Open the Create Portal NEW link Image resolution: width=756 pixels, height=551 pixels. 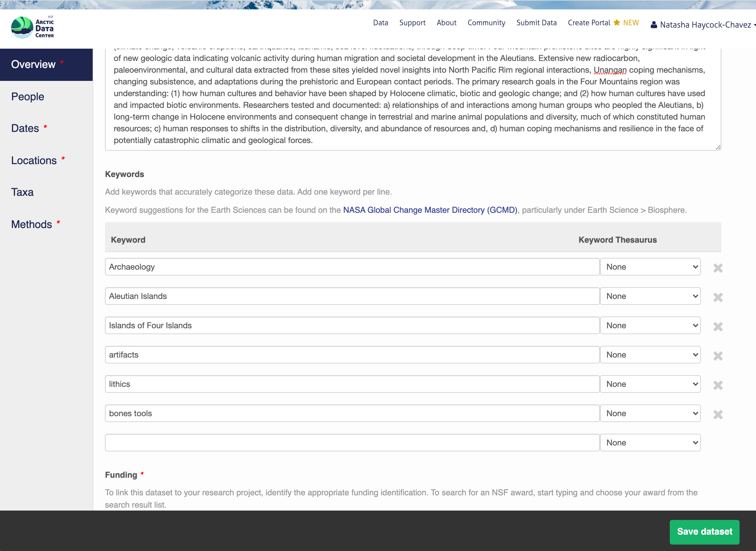coord(603,23)
